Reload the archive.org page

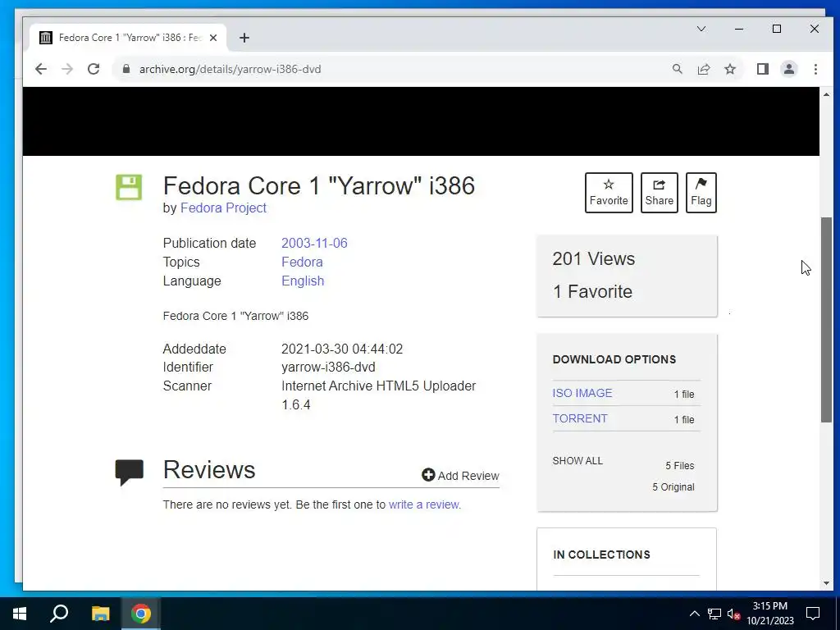[x=94, y=69]
